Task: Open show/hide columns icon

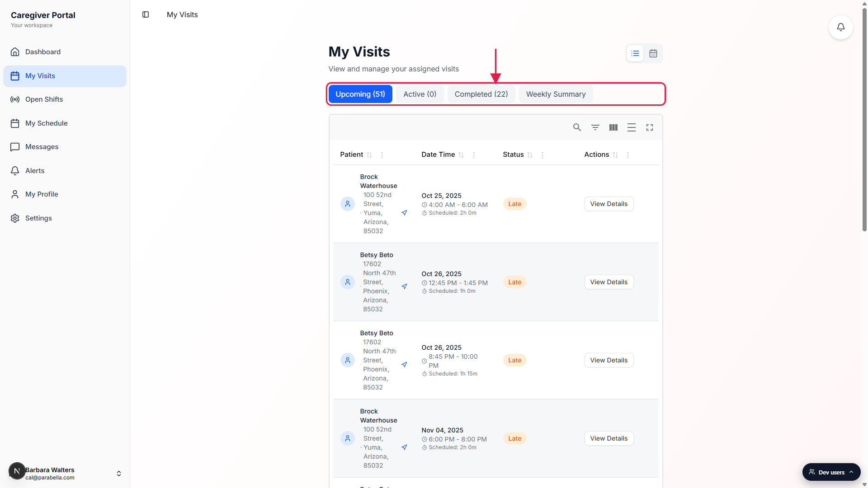Action: pyautogui.click(x=613, y=127)
